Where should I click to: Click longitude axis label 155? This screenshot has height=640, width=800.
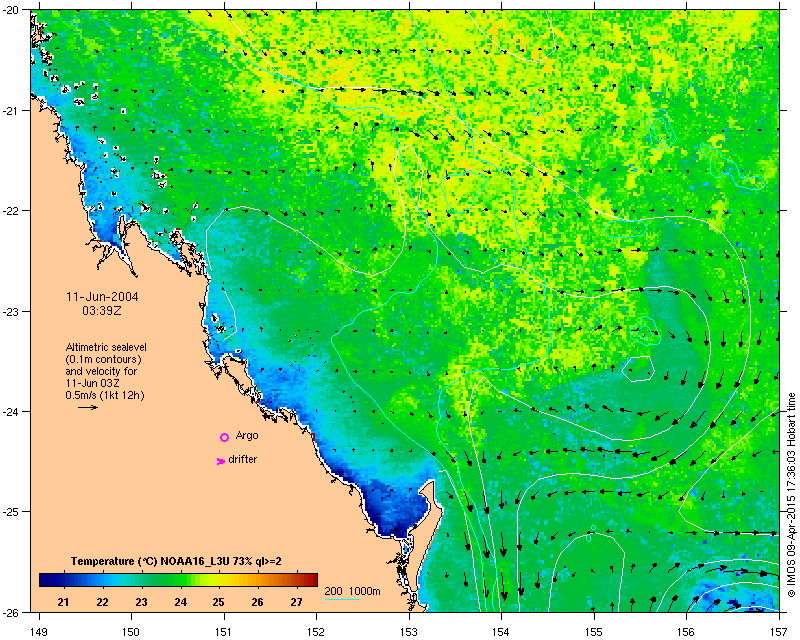pos(594,632)
